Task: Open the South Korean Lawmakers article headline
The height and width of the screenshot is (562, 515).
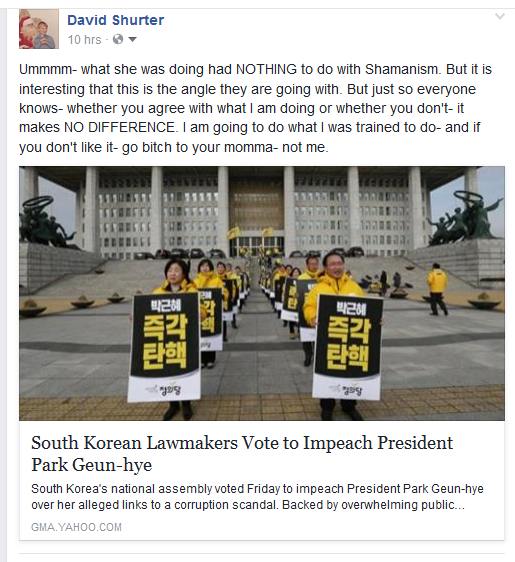Action: tap(242, 453)
